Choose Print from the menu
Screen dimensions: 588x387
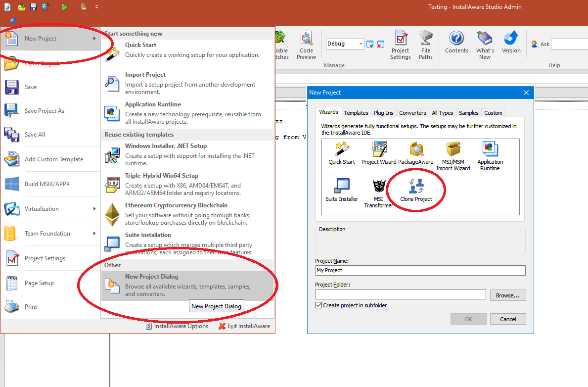click(50, 307)
